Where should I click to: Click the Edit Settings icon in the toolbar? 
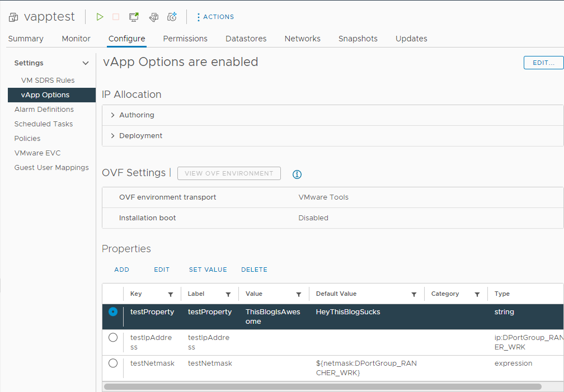[153, 17]
